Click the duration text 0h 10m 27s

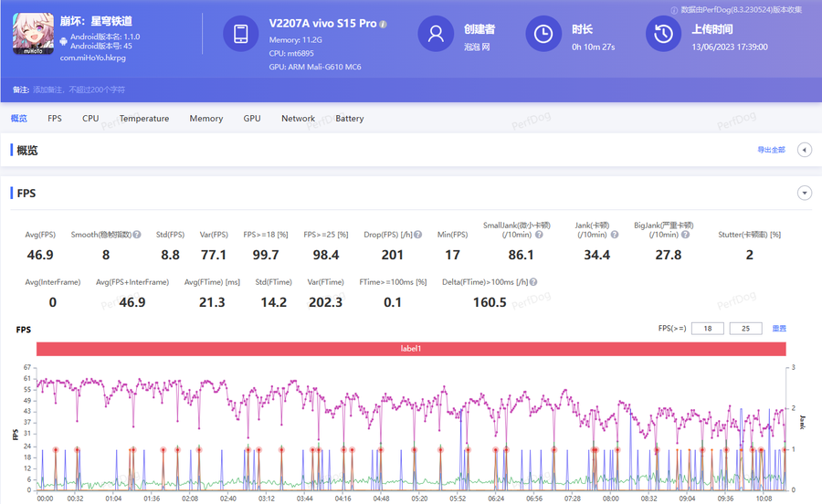tap(593, 47)
